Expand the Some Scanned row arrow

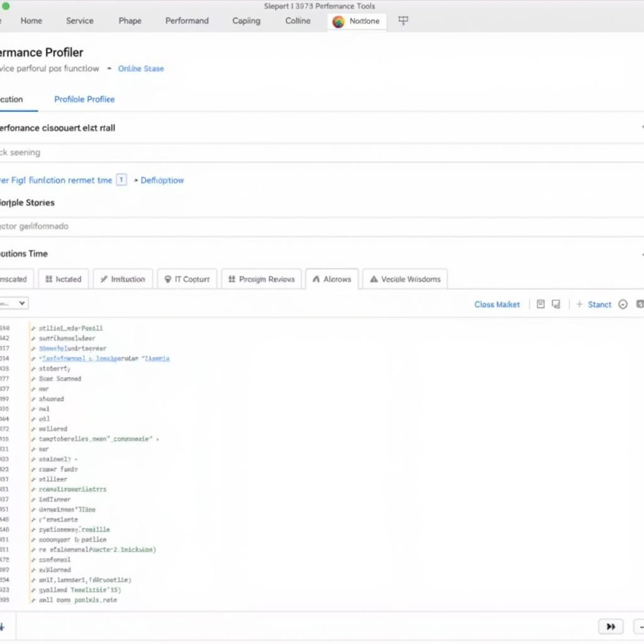tap(33, 379)
